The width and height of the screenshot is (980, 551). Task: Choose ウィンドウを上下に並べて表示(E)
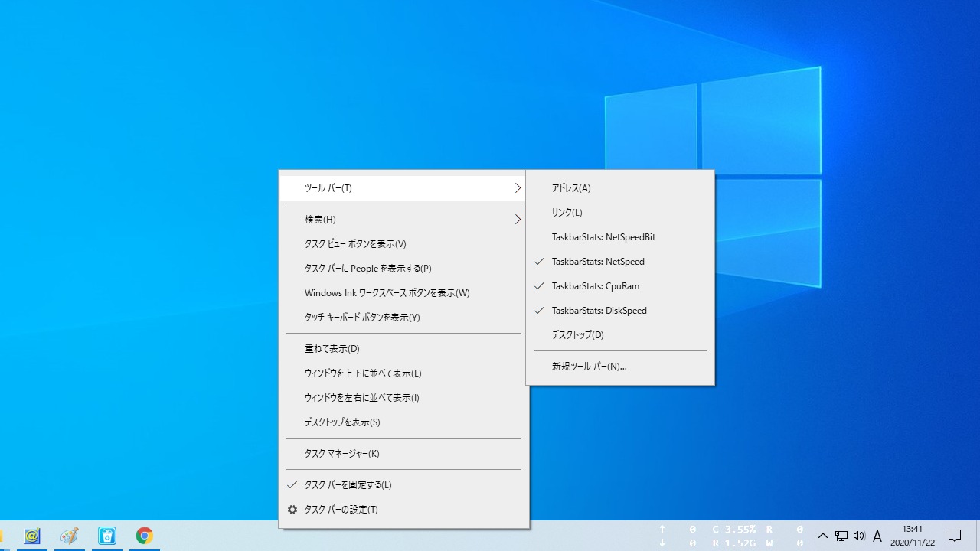[403, 373]
